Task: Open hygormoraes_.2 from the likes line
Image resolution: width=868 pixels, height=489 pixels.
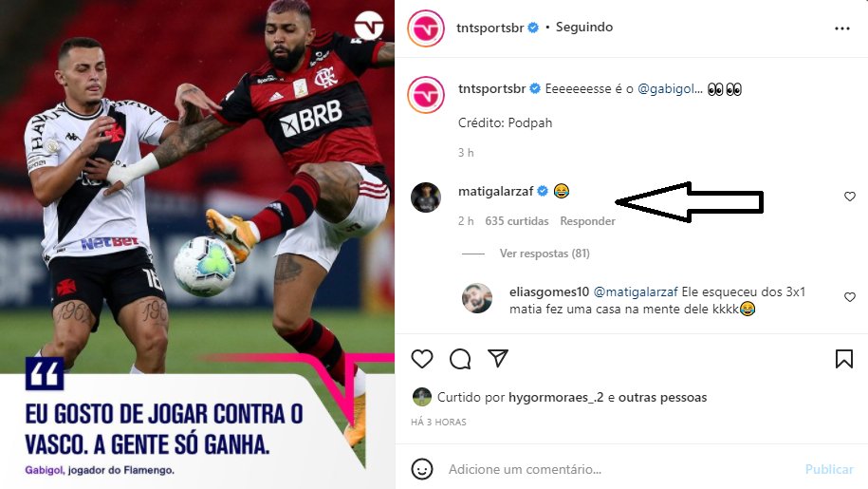Action: pos(556,397)
